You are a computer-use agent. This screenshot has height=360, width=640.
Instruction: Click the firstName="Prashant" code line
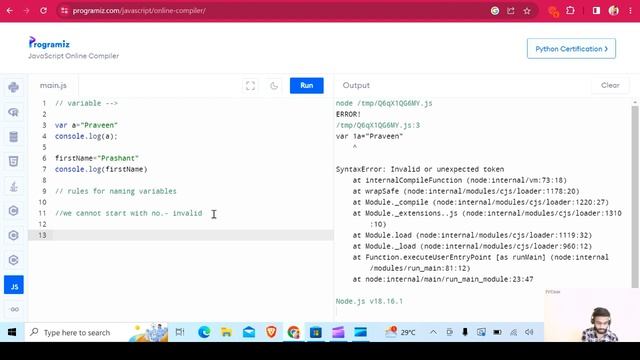[97, 158]
